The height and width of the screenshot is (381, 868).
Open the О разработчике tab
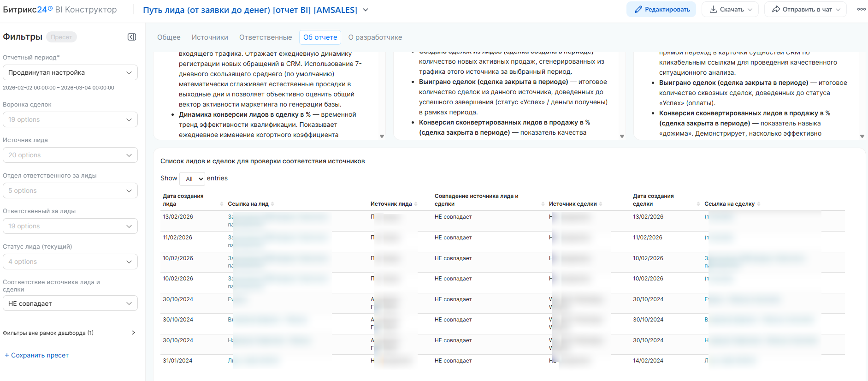pos(375,37)
